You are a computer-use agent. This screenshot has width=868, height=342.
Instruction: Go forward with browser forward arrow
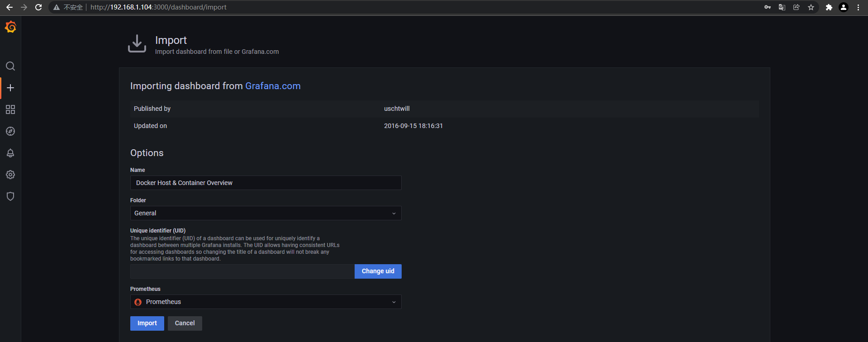pos(24,7)
